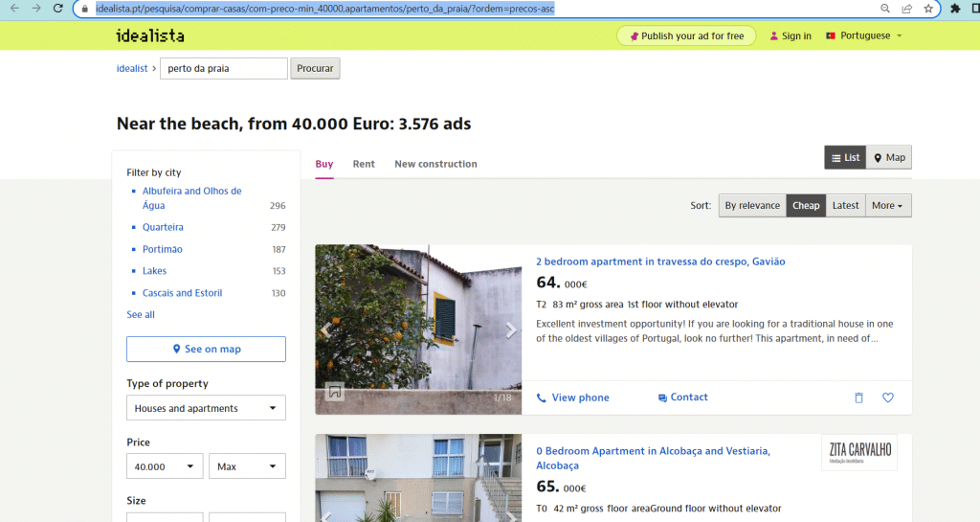This screenshot has height=522, width=980.
Task: Delete the Gavião listing with trash icon
Action: [x=858, y=397]
